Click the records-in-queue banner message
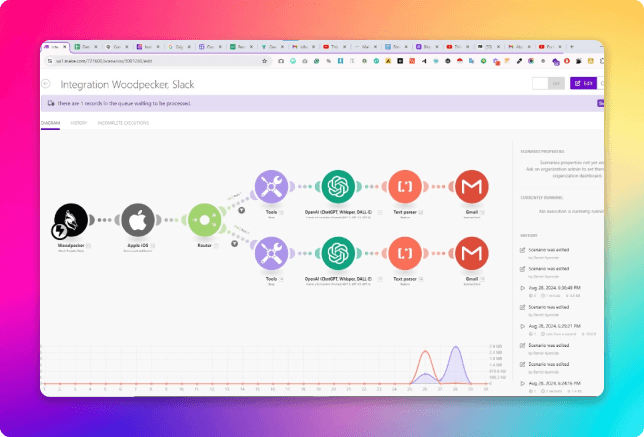 click(124, 104)
